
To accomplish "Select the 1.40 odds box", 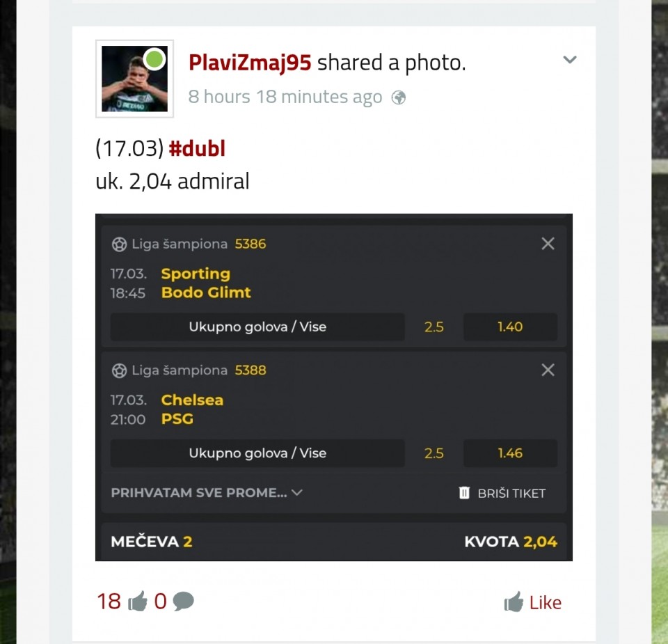I will 510,327.
